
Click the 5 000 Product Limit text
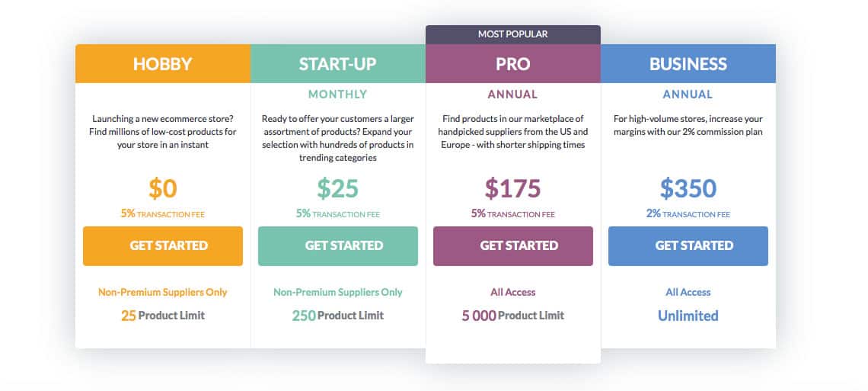pyautogui.click(x=513, y=316)
